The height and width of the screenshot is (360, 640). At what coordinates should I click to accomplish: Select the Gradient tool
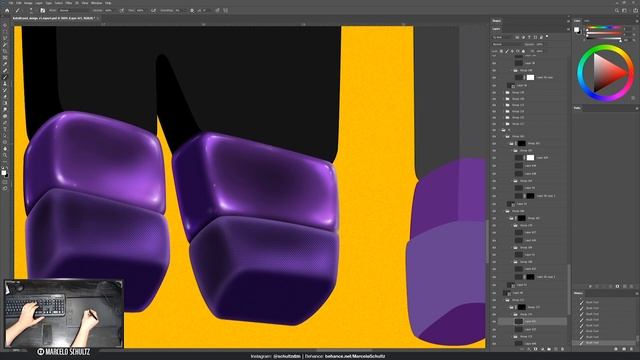pos(5,103)
